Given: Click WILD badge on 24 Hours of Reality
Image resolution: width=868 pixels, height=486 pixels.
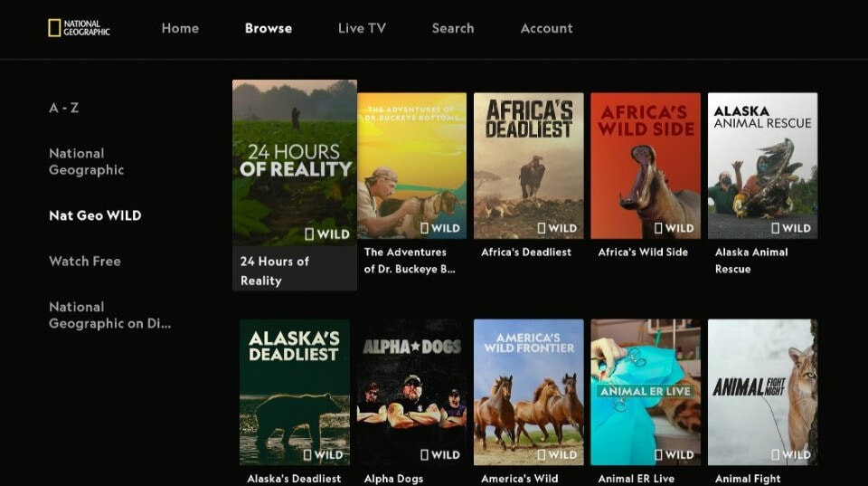Looking at the screenshot, I should (327, 234).
